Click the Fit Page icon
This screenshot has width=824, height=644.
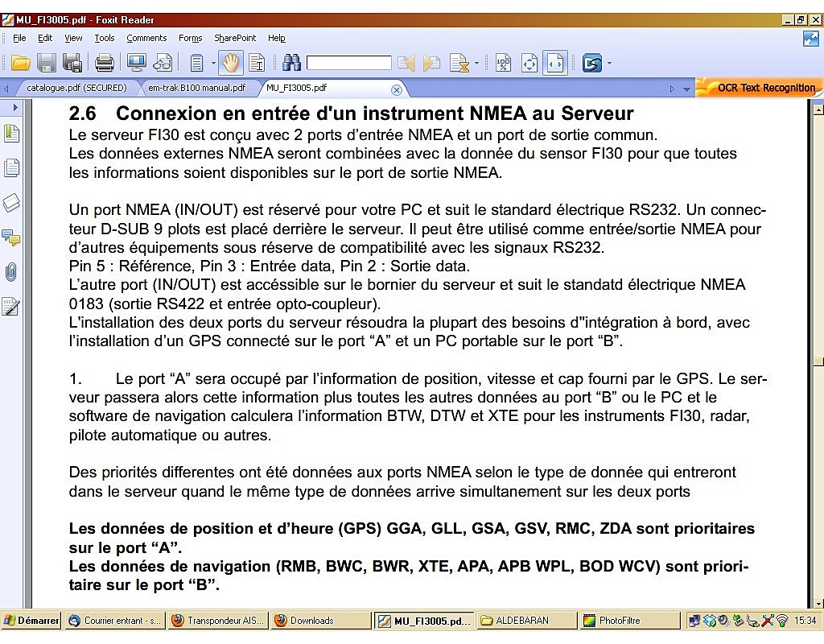(x=529, y=64)
